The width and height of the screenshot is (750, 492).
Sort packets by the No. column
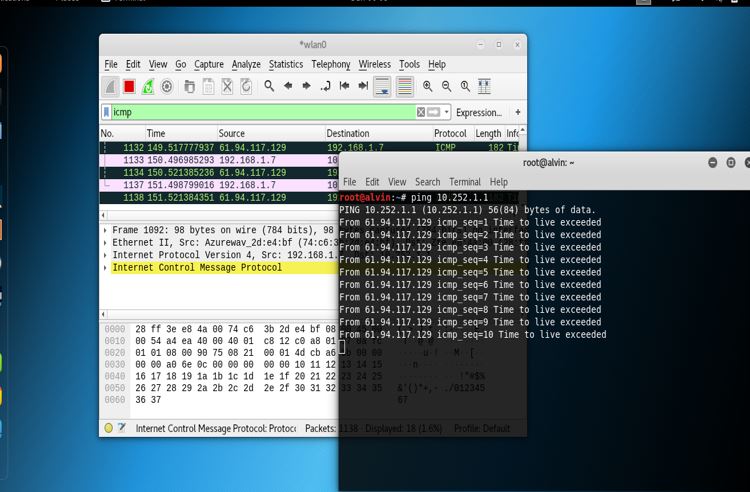tap(122, 133)
